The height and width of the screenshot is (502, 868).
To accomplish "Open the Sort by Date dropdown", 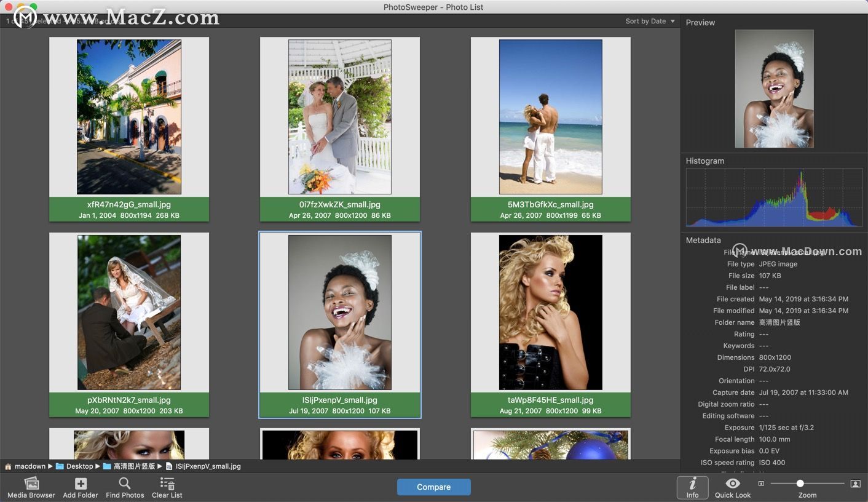I will tap(650, 21).
